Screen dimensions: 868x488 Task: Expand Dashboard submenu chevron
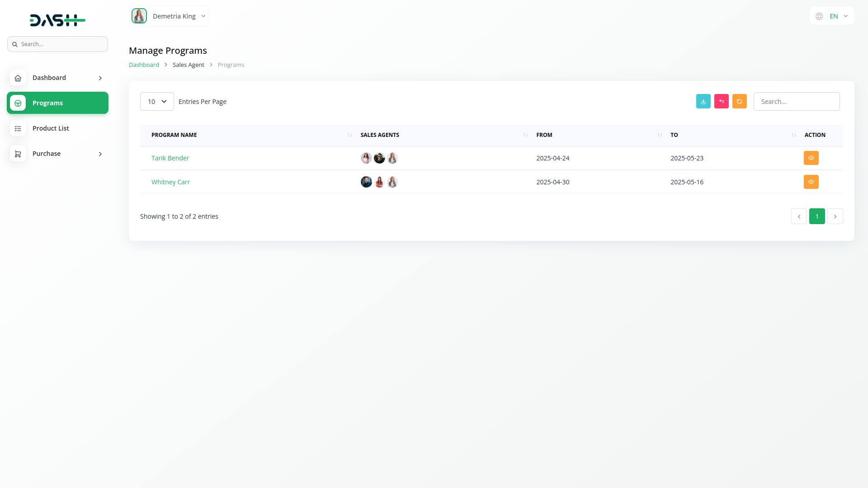click(x=100, y=78)
